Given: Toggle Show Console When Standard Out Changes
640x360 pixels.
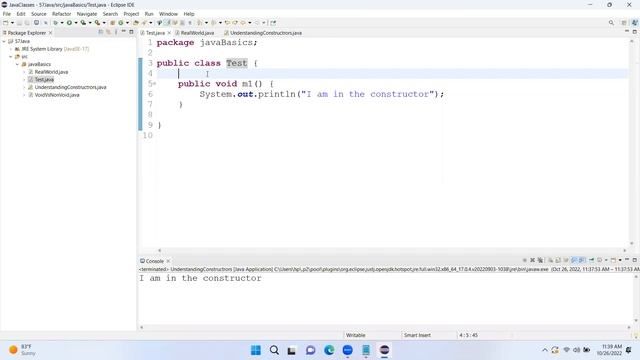Looking at the screenshot, I should click(x=574, y=260).
